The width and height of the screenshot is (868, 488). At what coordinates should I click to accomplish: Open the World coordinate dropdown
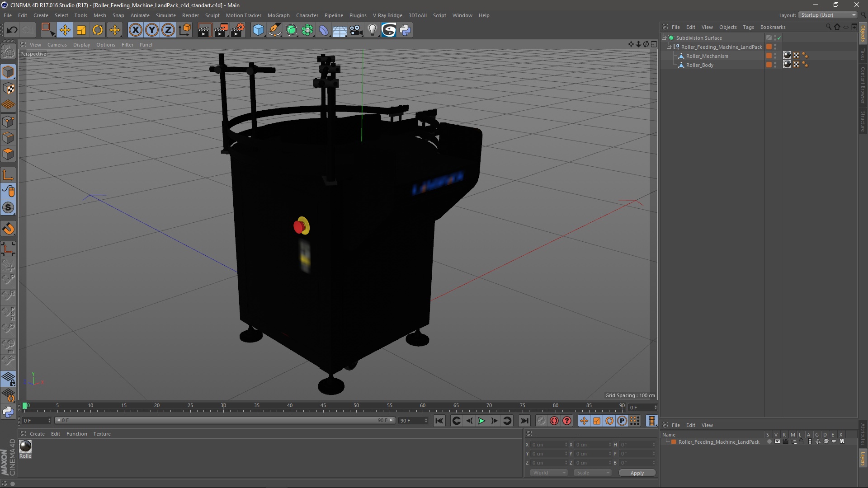click(549, 473)
